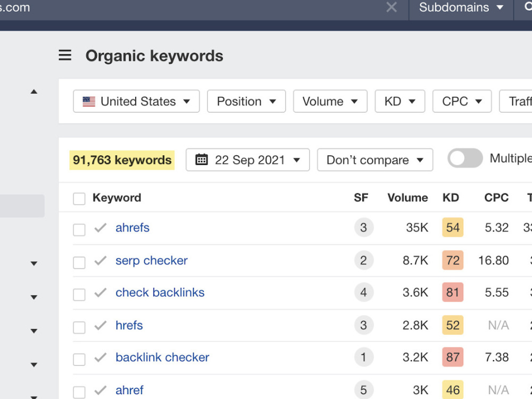The width and height of the screenshot is (532, 399).
Task: Select the checkbox for hrefs keyword
Action: 79,327
